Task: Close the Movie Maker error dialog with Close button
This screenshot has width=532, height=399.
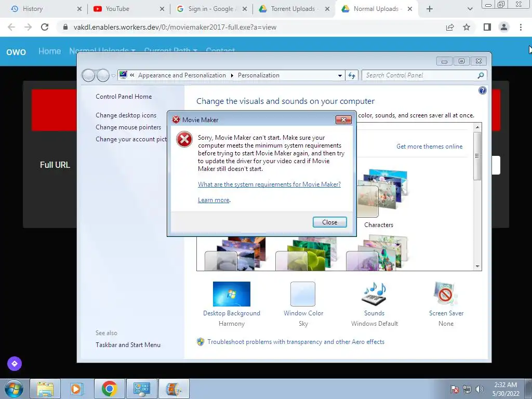Action: pyautogui.click(x=329, y=222)
